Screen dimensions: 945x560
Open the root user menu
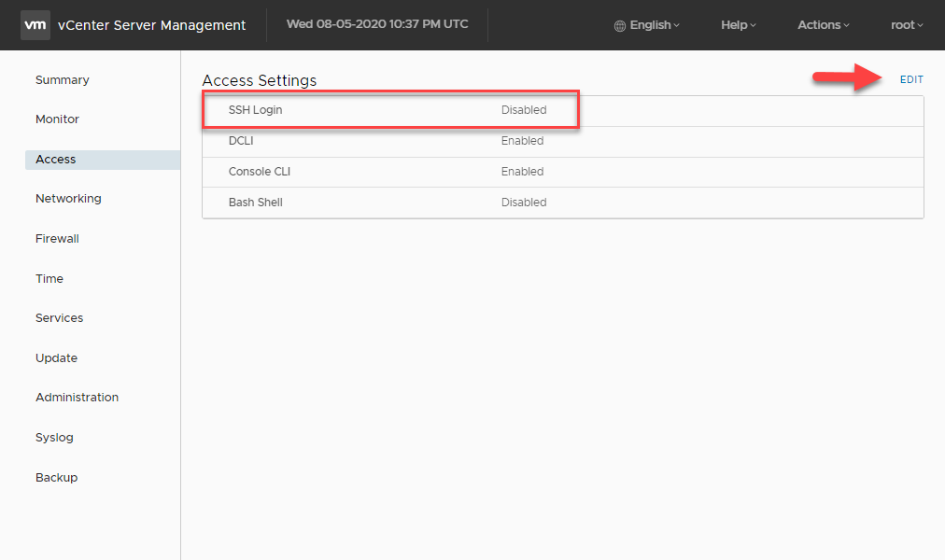(906, 25)
